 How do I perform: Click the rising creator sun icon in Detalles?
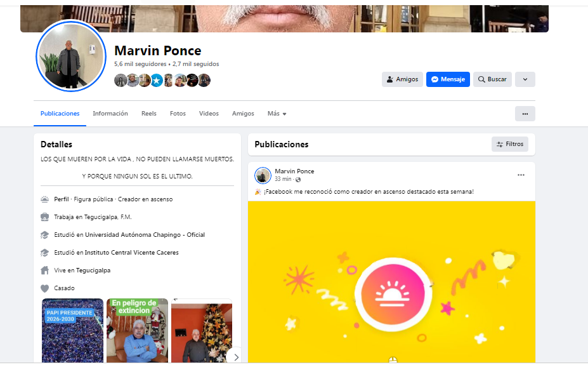[44, 199]
